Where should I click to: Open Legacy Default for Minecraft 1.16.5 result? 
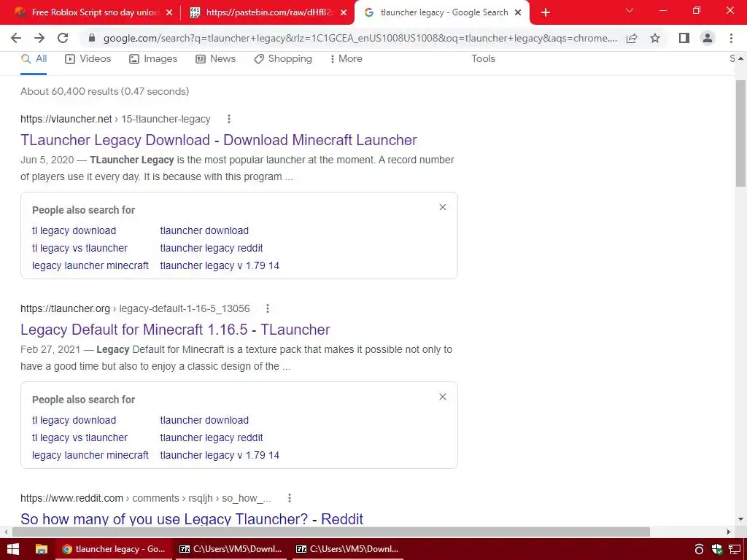pyautogui.click(x=175, y=330)
